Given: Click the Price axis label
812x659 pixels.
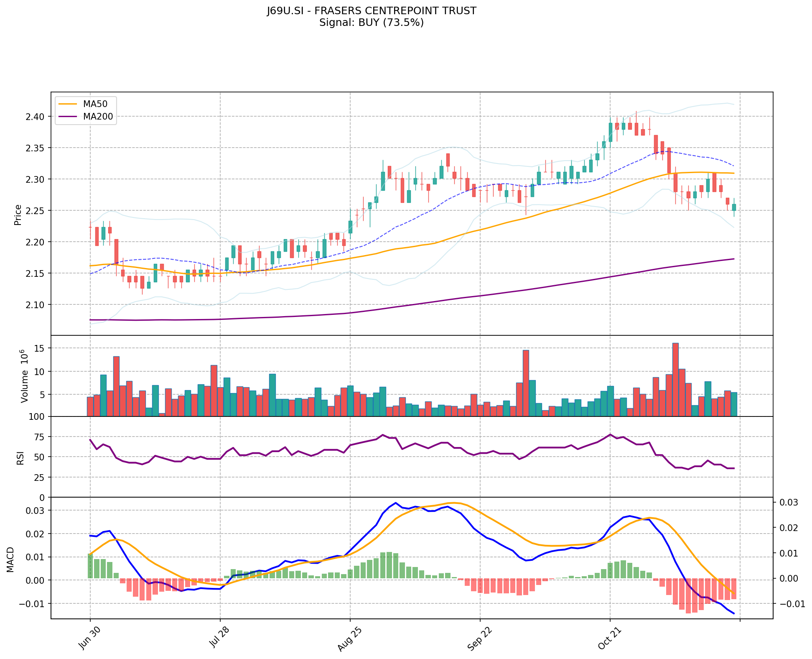Looking at the screenshot, I should [18, 215].
